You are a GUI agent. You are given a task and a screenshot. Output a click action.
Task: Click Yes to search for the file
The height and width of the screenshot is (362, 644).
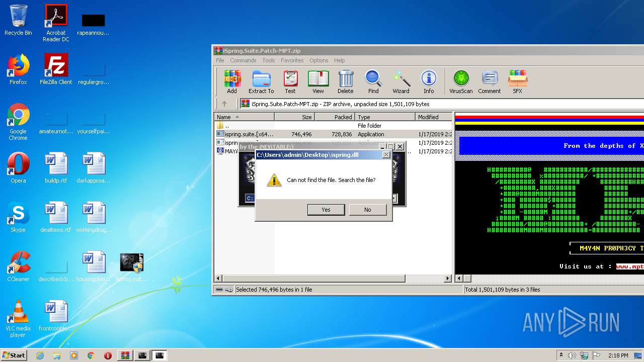326,210
